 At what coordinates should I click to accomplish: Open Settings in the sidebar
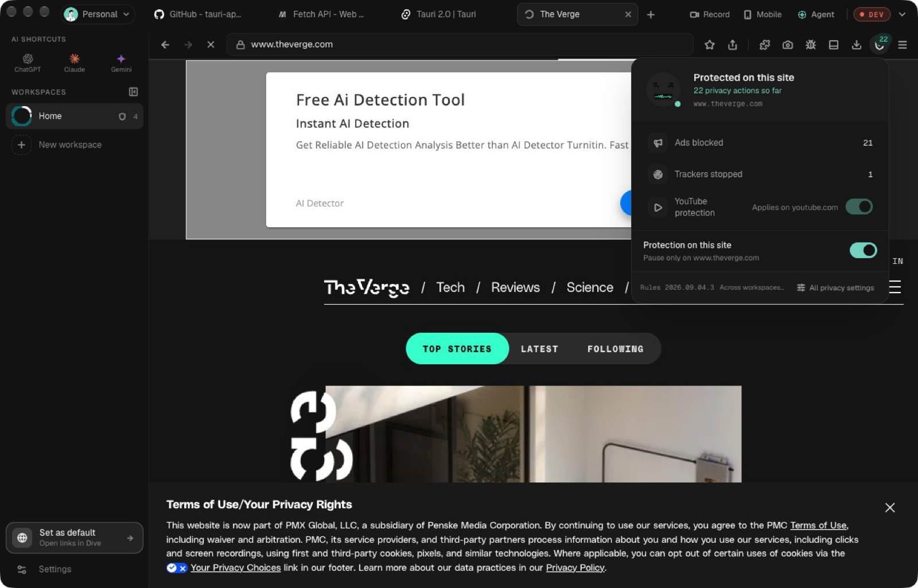pyautogui.click(x=55, y=569)
